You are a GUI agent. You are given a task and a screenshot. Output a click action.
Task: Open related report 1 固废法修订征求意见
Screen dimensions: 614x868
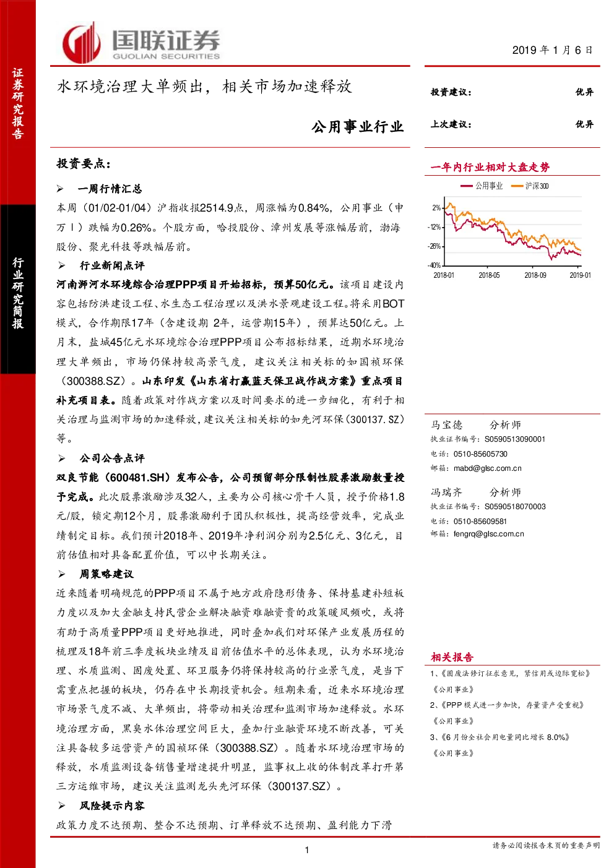pos(511,673)
